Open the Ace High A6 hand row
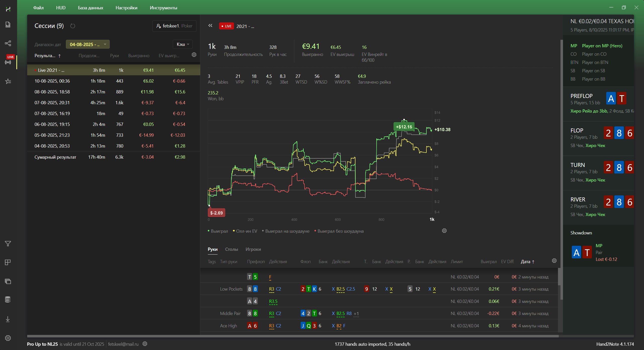Viewport: 644px width, 350px height. (x=379, y=326)
